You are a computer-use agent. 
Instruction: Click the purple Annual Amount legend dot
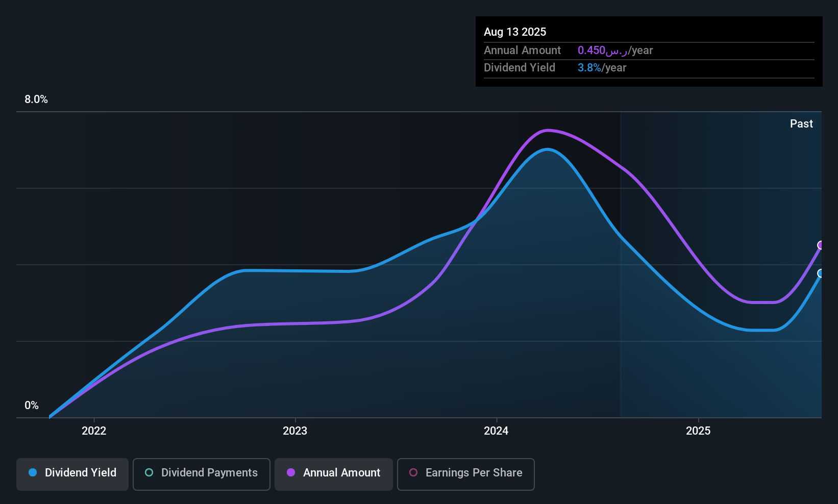pyautogui.click(x=291, y=472)
